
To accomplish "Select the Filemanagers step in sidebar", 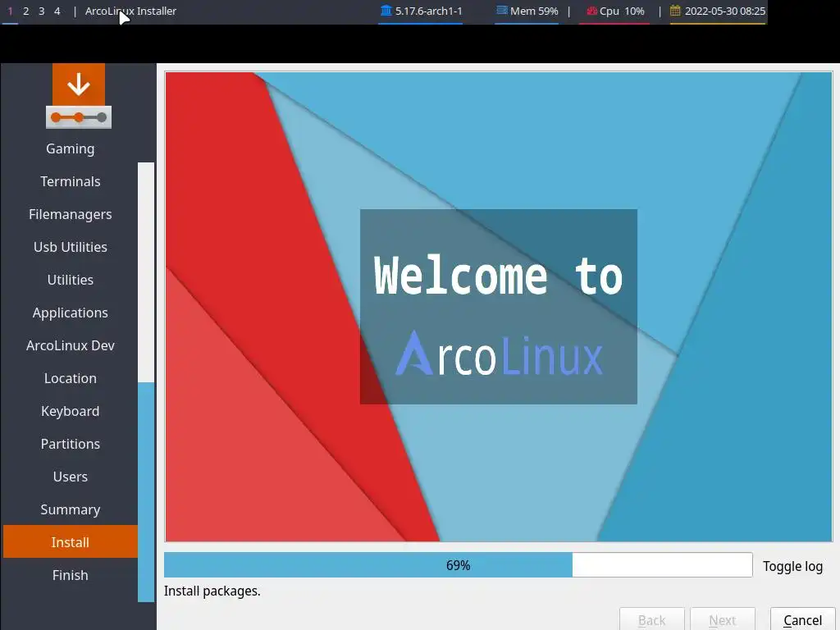I will [71, 214].
